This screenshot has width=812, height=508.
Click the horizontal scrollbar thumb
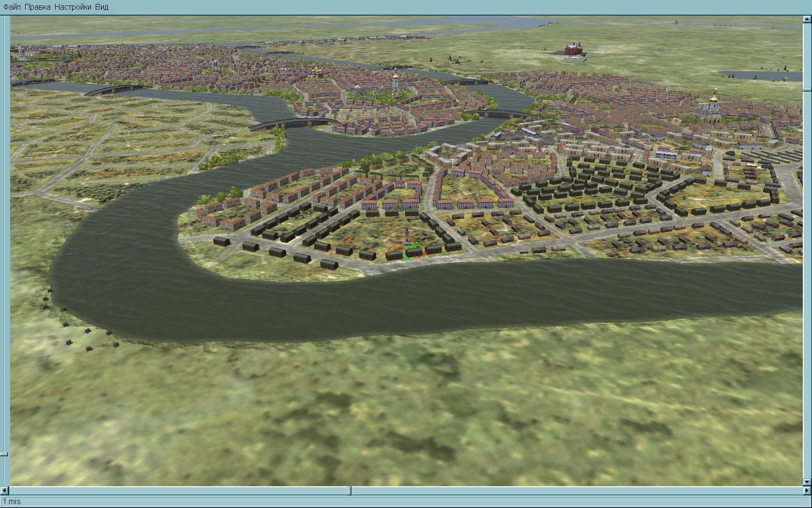349,491
